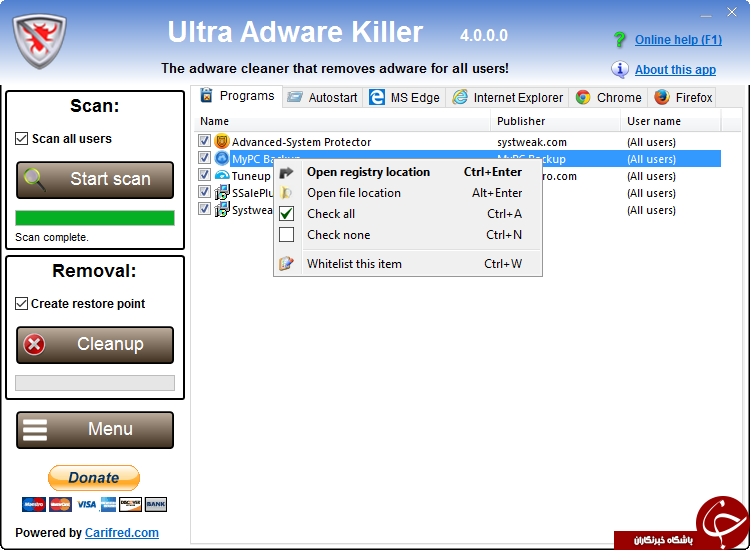750x550 pixels.
Task: Open the Online help (F1) link
Action: point(678,40)
